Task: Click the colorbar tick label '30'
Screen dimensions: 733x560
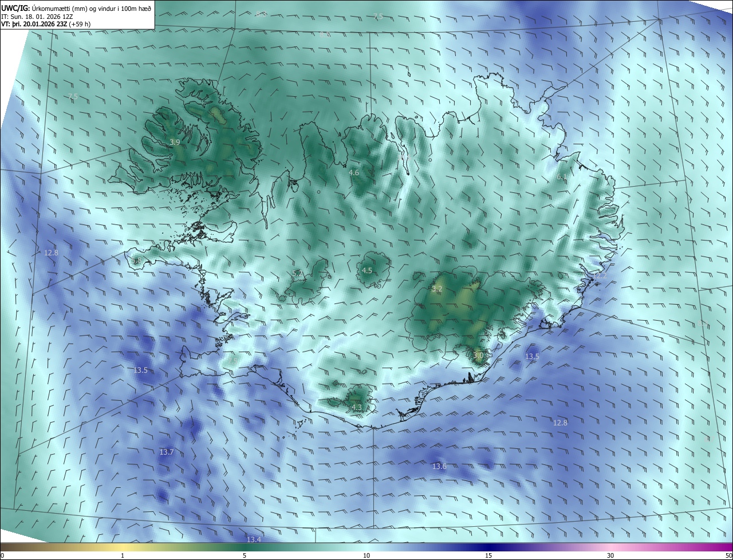Action: point(610,555)
